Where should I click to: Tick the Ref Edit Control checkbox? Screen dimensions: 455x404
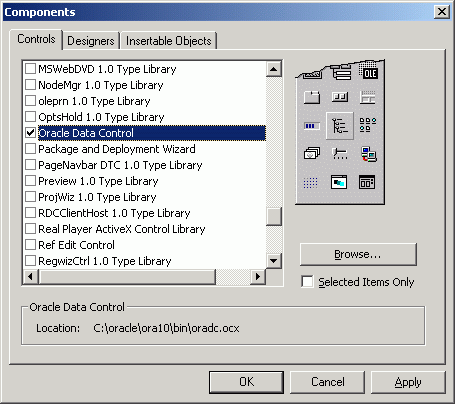tap(30, 245)
